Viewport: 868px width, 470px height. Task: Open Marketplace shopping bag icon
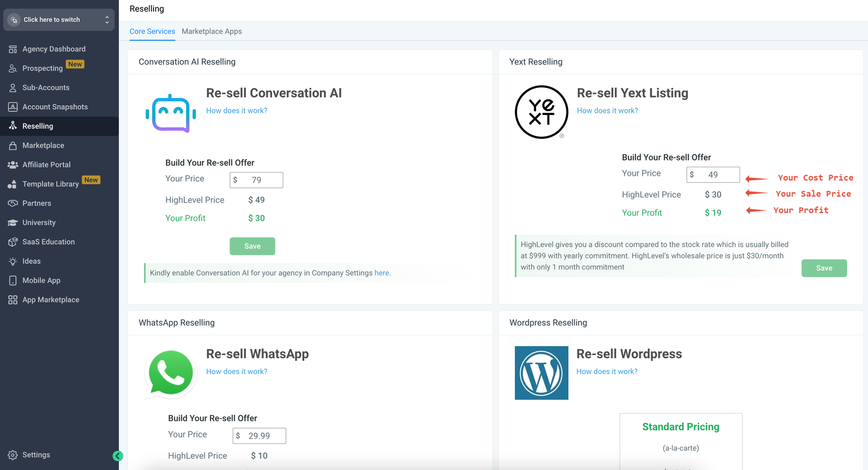point(13,145)
